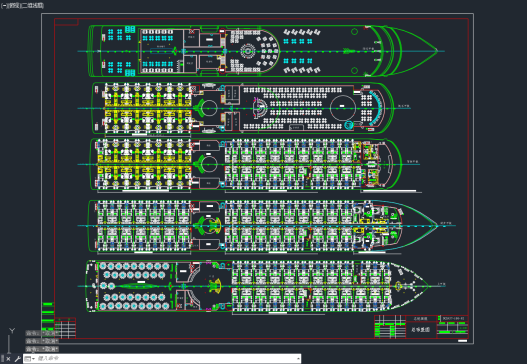Click the last 命令: *取消* history line

pyautogui.click(x=42, y=349)
